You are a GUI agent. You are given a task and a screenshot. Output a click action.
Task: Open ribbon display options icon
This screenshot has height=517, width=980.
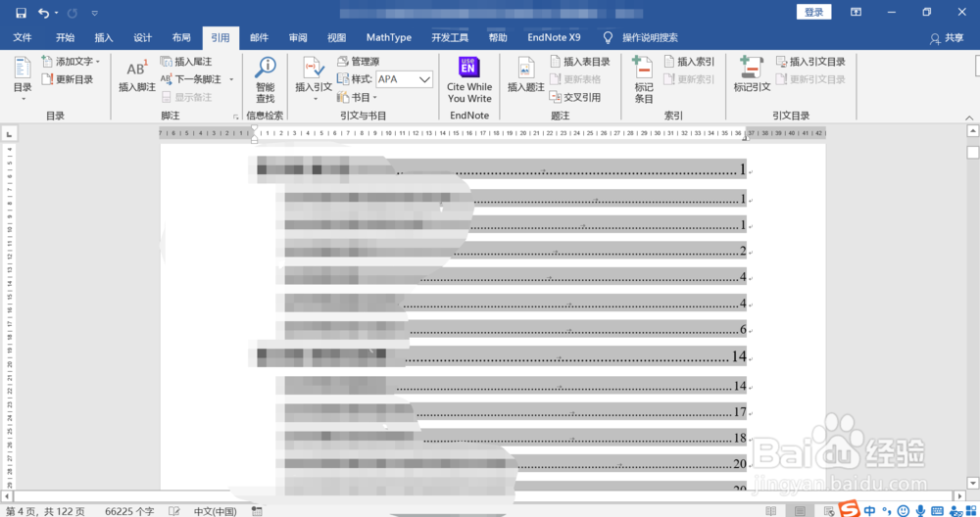(x=856, y=12)
